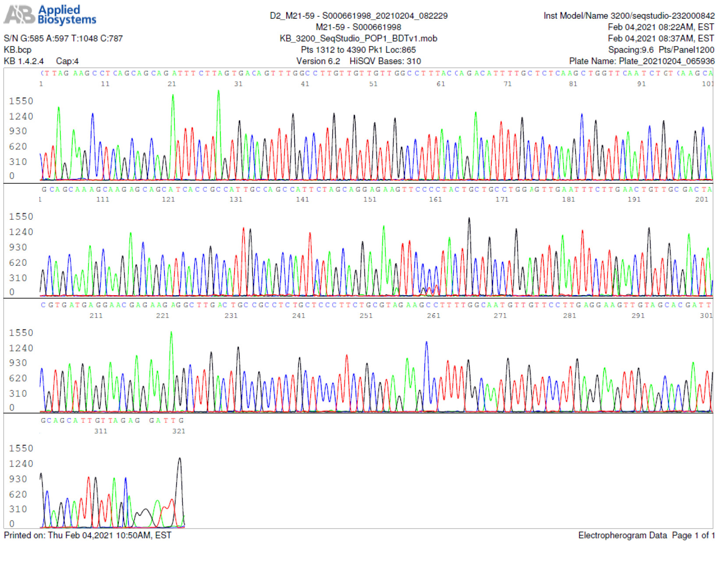Click the Electropherogram Data Page 1 of 1 footer
Image resolution: width=728 pixels, height=561 pixels.
646,536
